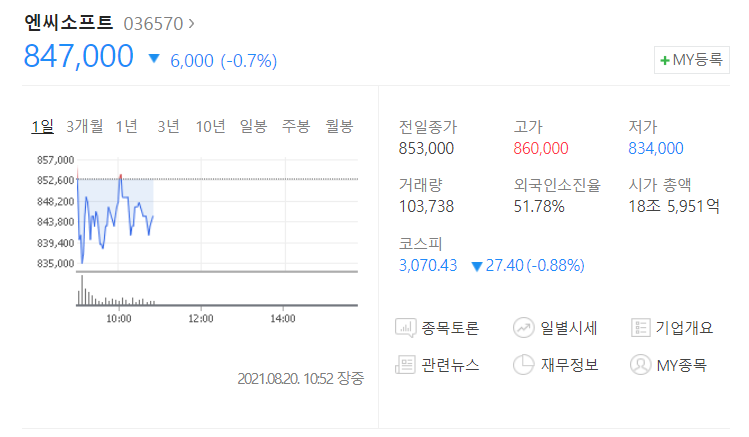Click the 외국인소진율 value 51.78%
The width and height of the screenshot is (749, 437).
(539, 207)
